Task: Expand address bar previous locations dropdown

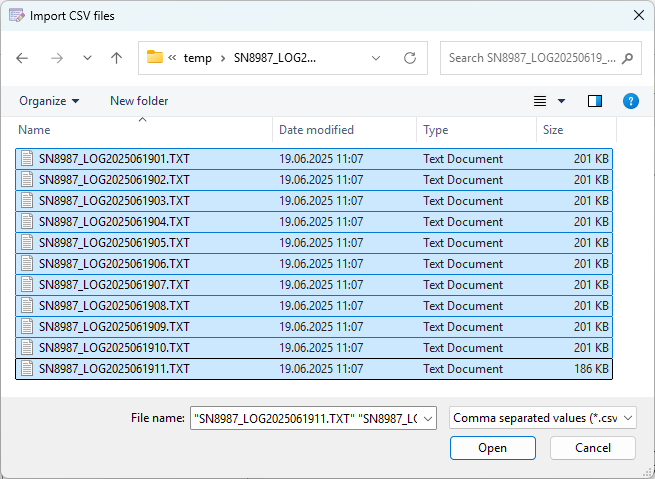Action: (376, 58)
